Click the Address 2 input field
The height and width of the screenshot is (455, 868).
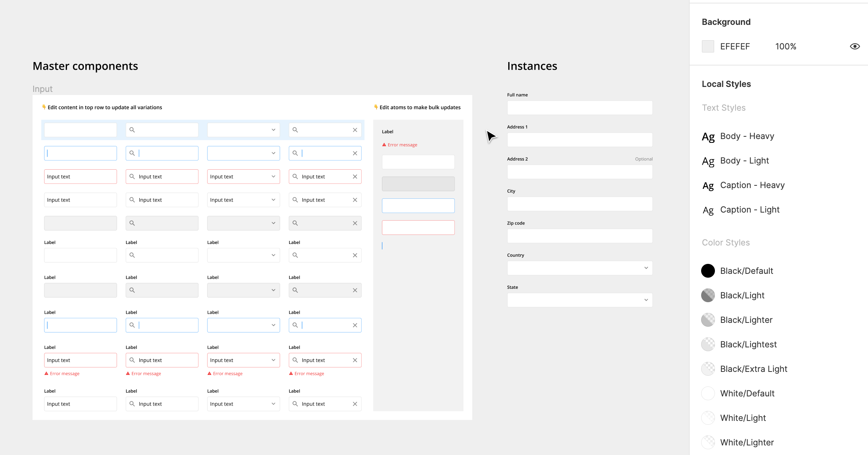click(579, 172)
